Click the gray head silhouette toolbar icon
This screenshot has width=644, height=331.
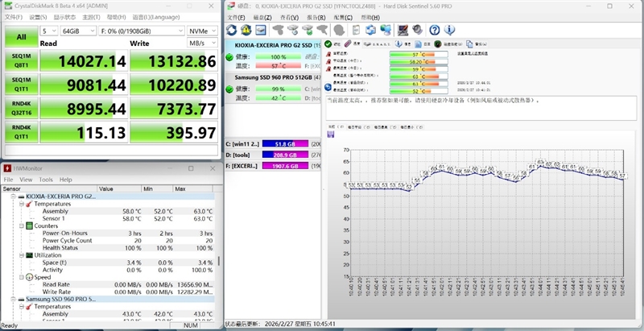(339, 30)
